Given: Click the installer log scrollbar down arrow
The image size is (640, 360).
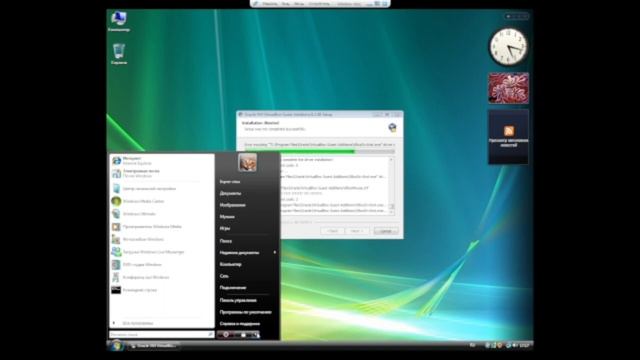Looking at the screenshot, I should tap(392, 212).
